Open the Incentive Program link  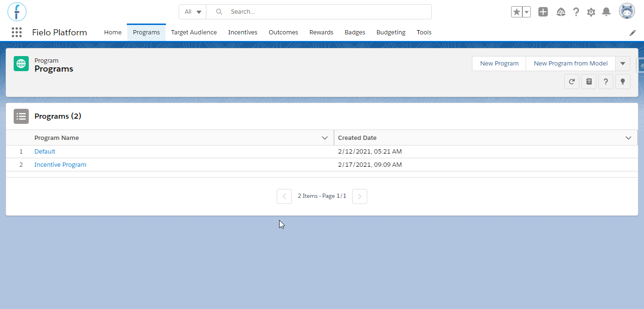[60, 165]
